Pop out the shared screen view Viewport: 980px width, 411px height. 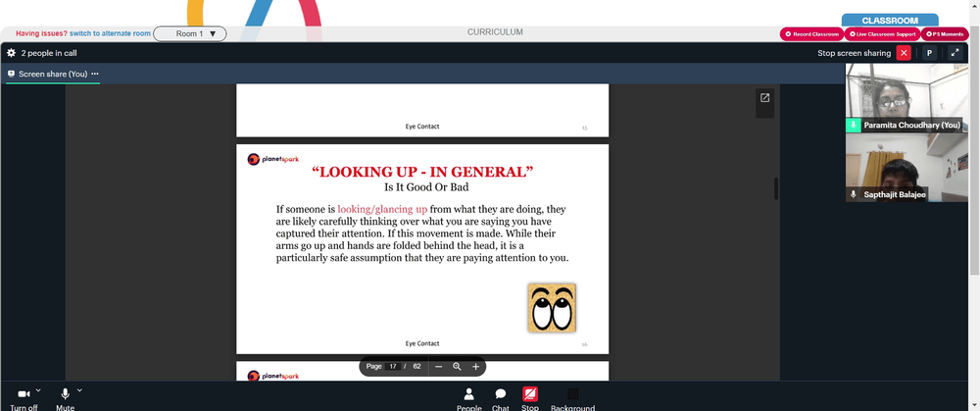point(764,98)
